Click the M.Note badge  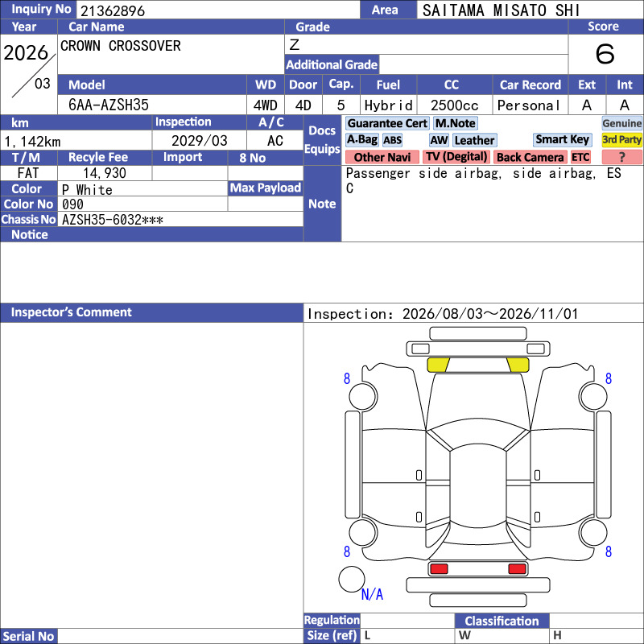pyautogui.click(x=455, y=123)
